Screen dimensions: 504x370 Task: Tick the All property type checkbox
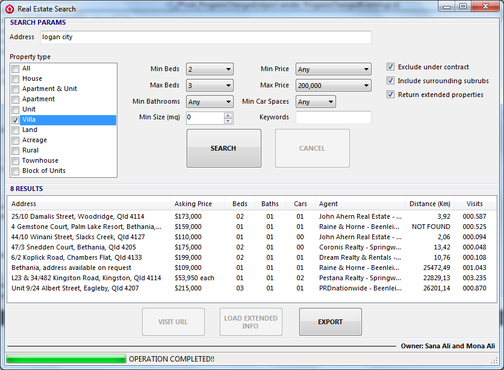click(15, 69)
